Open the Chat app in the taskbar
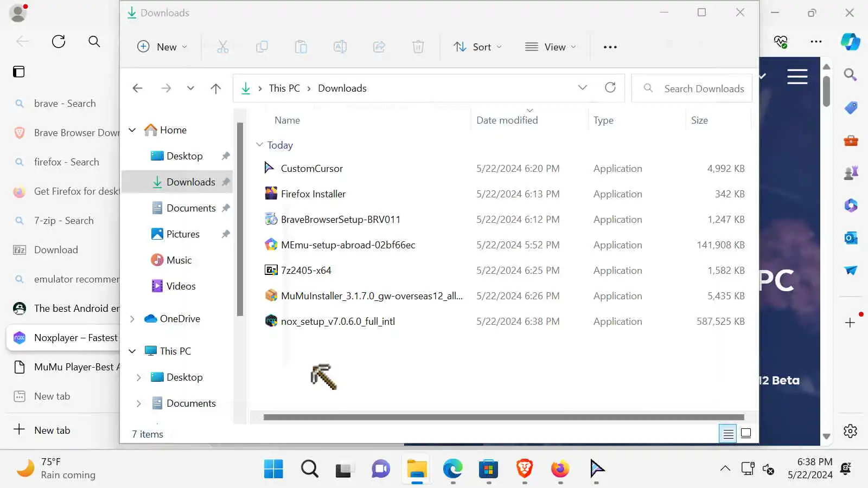 point(381,468)
